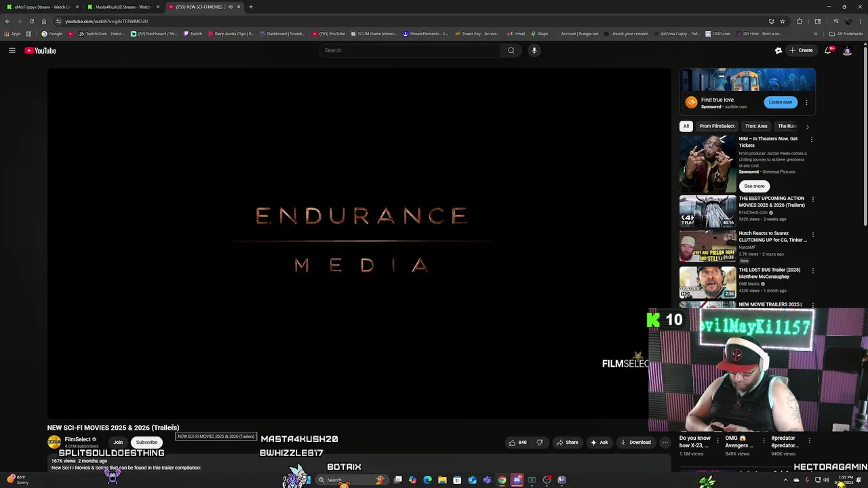Screen dimensions: 868x488
Task: Open THE LOST BUS Trailer thumbnail
Action: [x=707, y=283]
